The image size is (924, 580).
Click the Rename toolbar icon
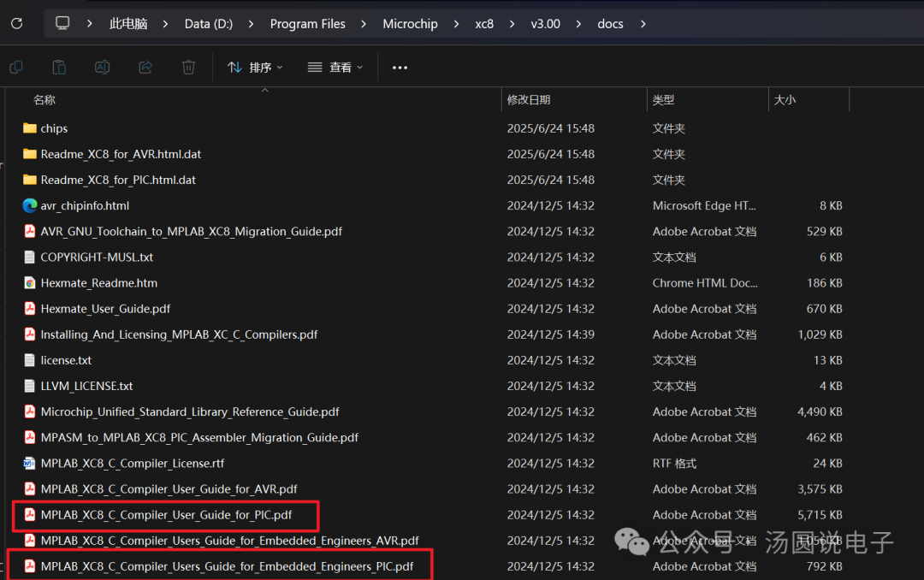102,68
